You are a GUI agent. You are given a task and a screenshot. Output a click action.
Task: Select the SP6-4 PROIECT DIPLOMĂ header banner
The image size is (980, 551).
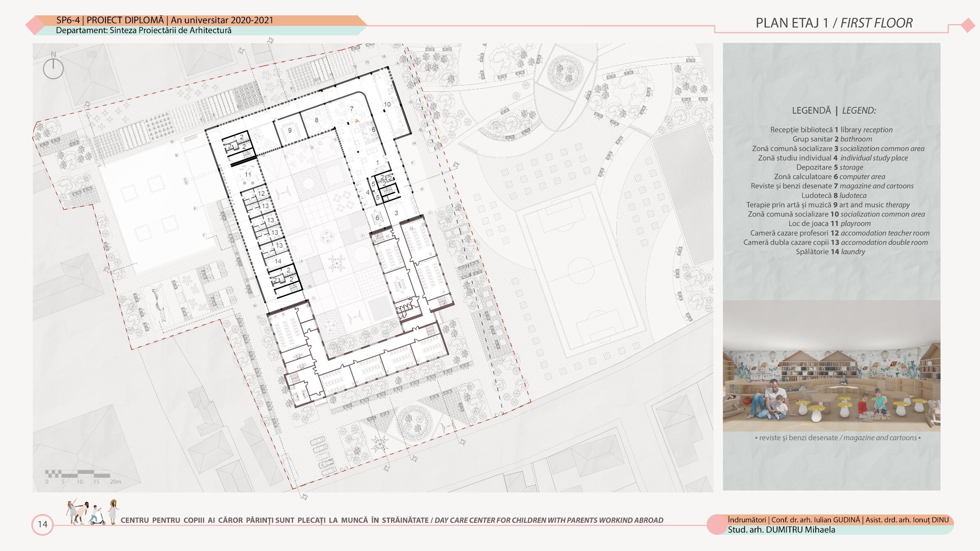click(165, 20)
